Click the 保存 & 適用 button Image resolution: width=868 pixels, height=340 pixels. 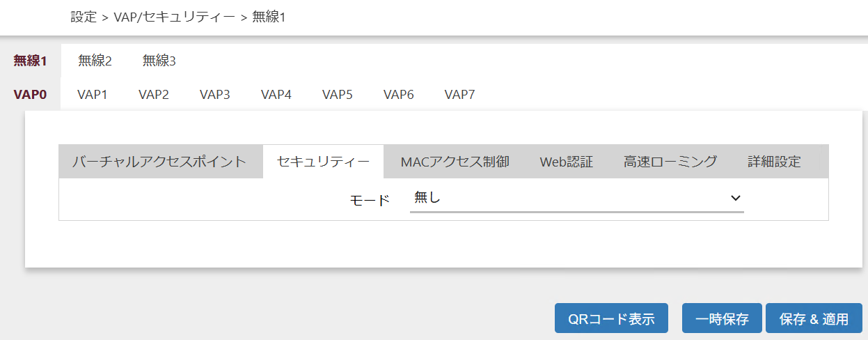pyautogui.click(x=814, y=319)
